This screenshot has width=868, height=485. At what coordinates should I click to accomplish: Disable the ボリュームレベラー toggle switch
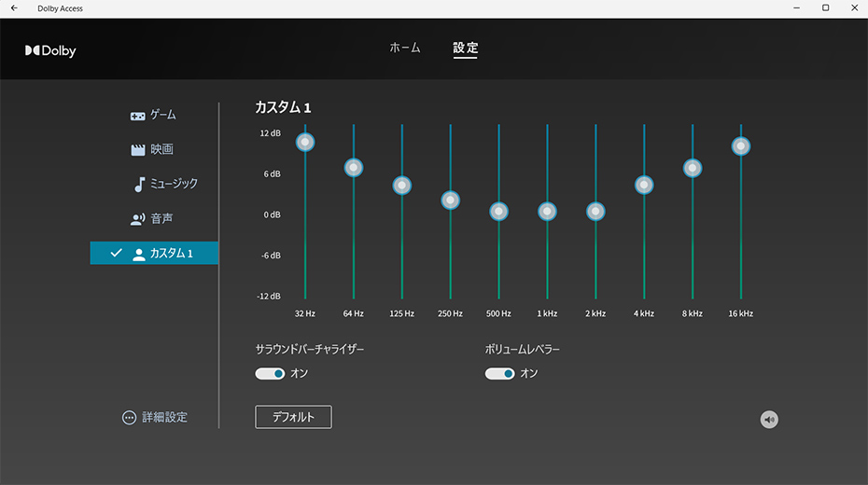coord(499,374)
